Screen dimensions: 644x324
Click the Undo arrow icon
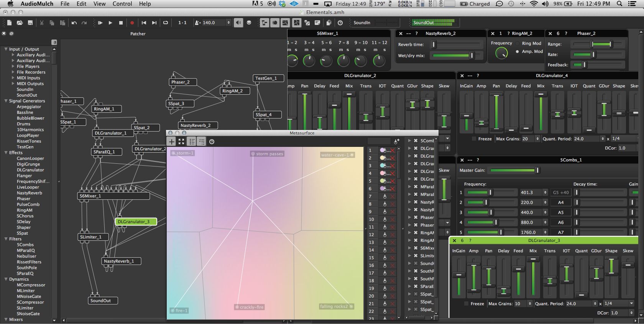(74, 23)
